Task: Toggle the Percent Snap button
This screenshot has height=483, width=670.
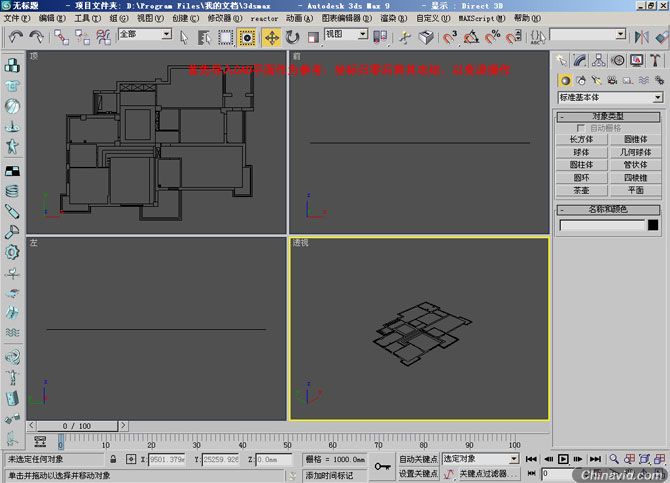Action: pyautogui.click(x=492, y=37)
